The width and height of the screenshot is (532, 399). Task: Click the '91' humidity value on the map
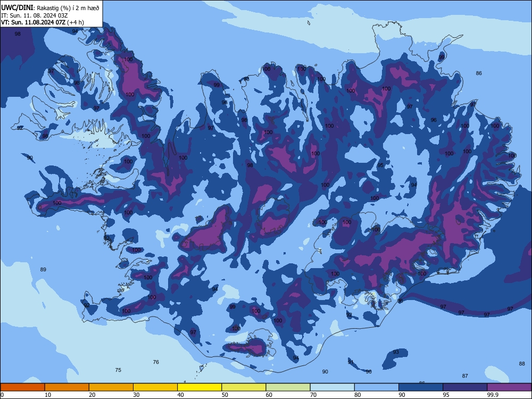point(351,362)
